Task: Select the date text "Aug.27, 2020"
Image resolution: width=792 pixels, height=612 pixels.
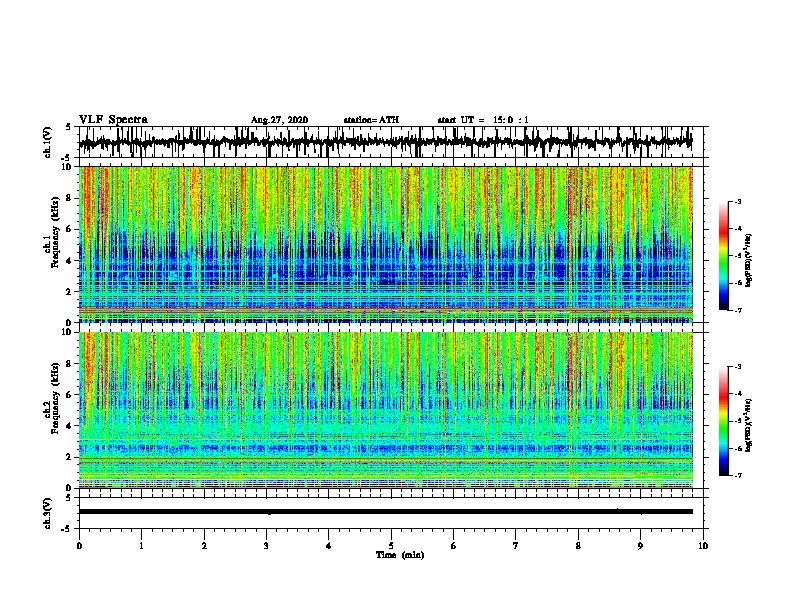Action: pyautogui.click(x=279, y=120)
